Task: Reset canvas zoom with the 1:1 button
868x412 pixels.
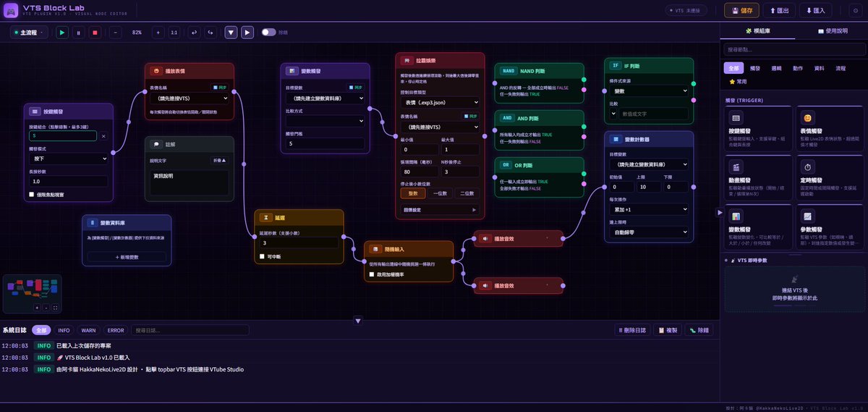Action: (x=174, y=33)
